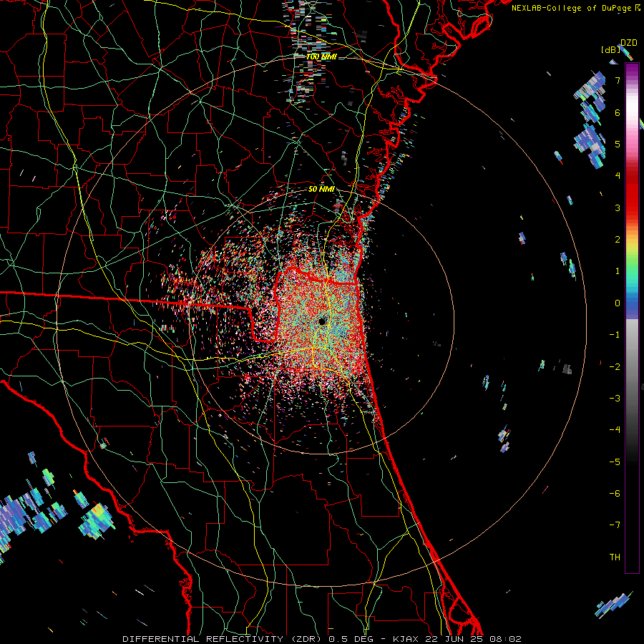644x644 pixels.
Task: Click the -4 value on the color scale
Action: [x=615, y=430]
